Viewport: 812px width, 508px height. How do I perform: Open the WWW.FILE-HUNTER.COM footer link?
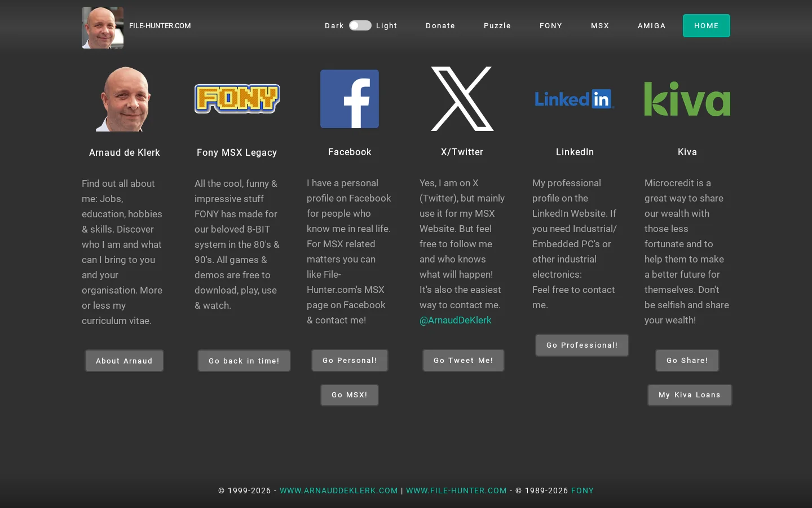coord(456,491)
